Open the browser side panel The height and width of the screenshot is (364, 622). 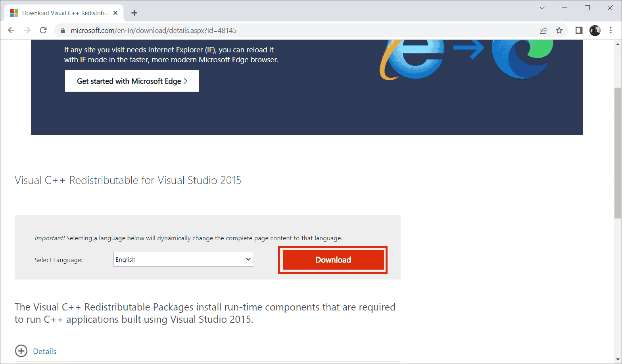[x=579, y=31]
